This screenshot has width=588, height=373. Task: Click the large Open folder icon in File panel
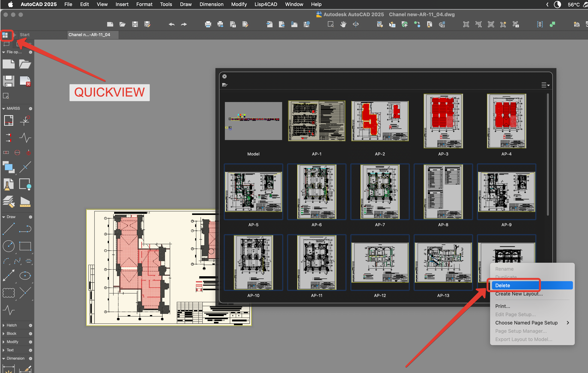[x=25, y=64]
